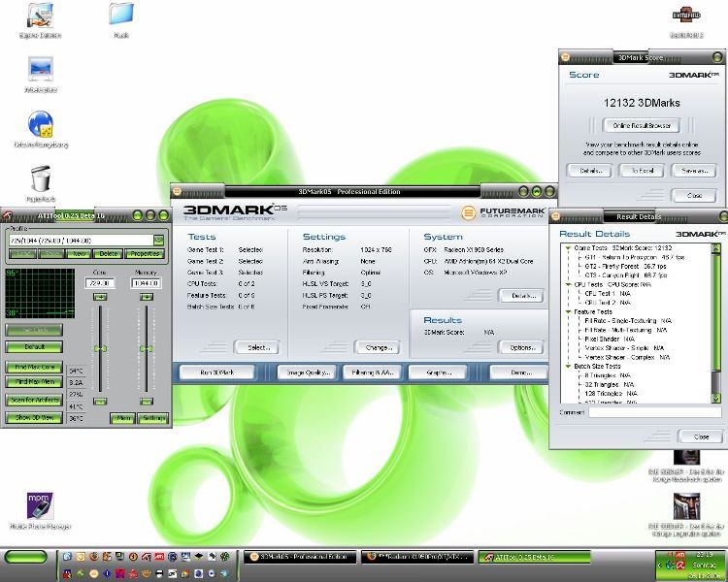Collapse the Game Tests tree node

point(568,248)
